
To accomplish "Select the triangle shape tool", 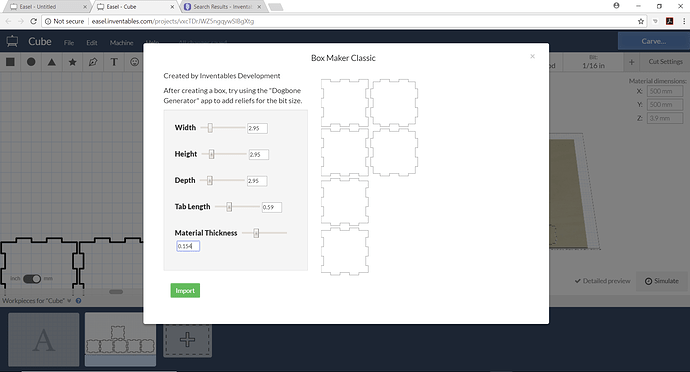I will pyautogui.click(x=51, y=62).
